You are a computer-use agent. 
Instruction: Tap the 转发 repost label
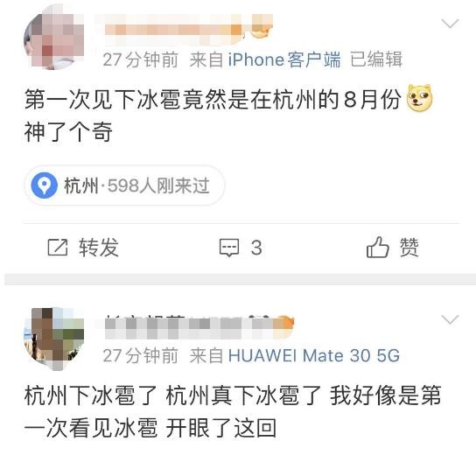99,248
